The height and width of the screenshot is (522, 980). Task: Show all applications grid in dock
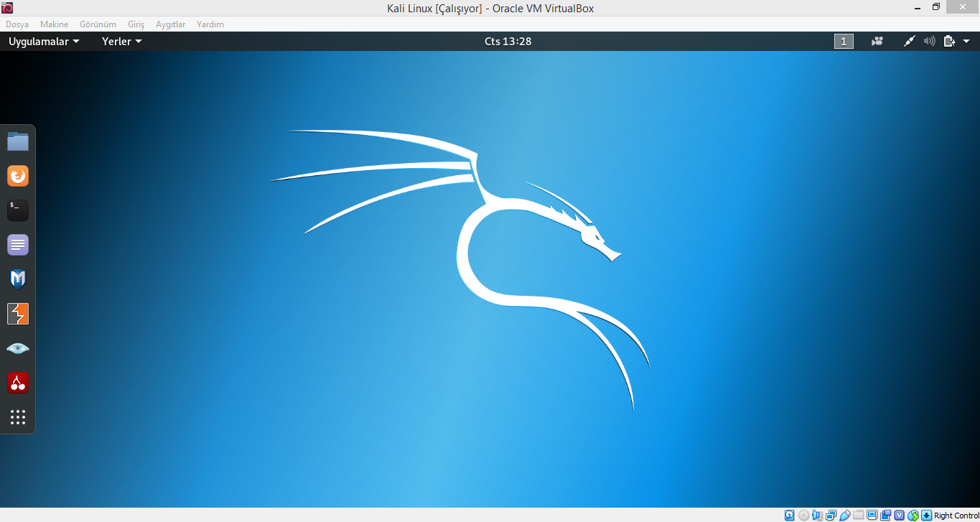coord(18,417)
